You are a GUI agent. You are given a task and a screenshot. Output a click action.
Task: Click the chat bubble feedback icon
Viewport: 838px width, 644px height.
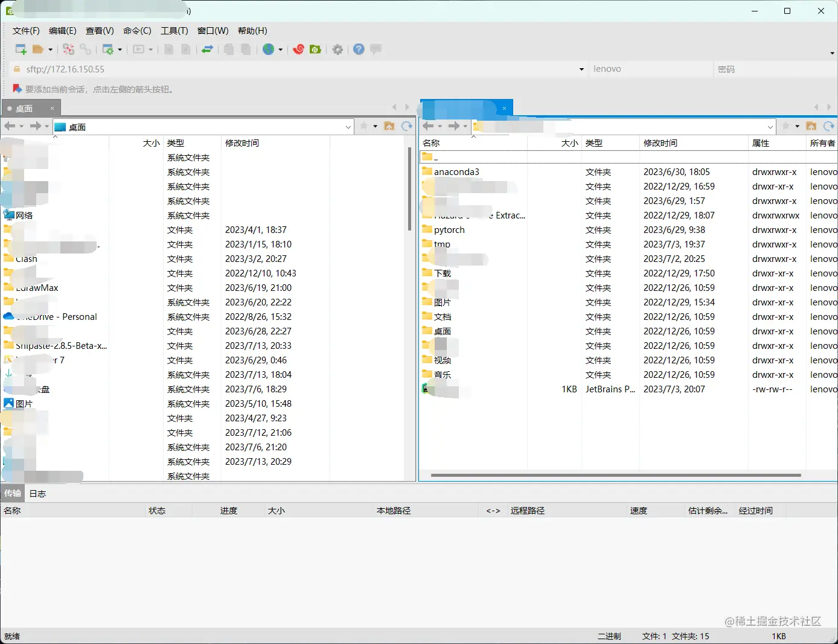(376, 49)
